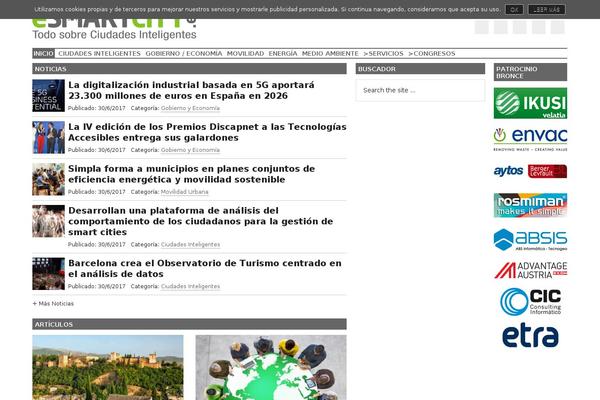Open the Energía section
Screen dimensions: 600x400
click(x=283, y=54)
